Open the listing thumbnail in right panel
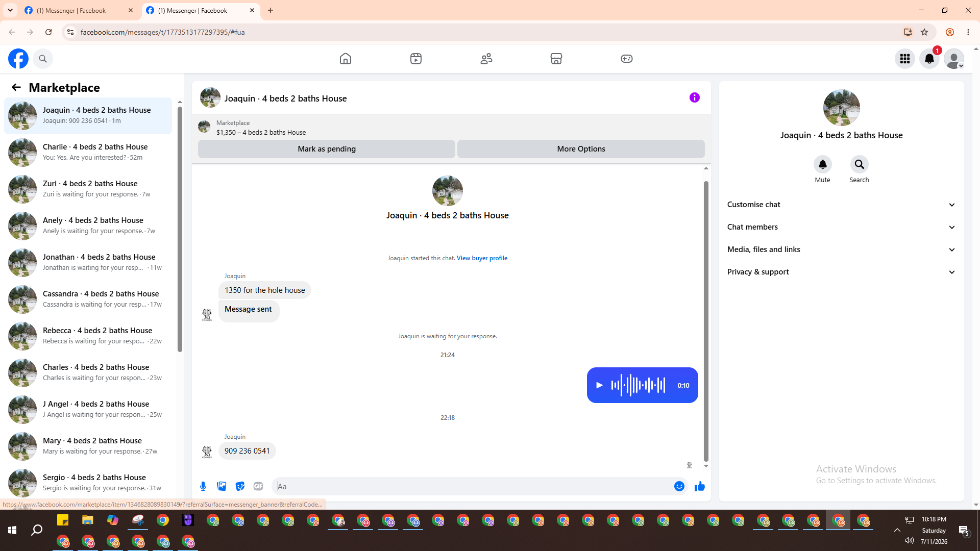 pos(841,108)
